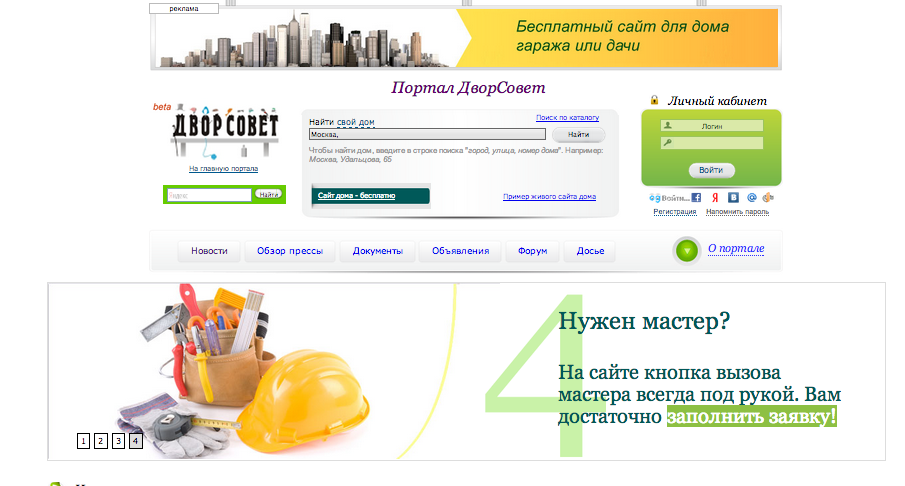The image size is (905, 486).
Task: Open the Поиск по каталогу link
Action: click(x=567, y=118)
